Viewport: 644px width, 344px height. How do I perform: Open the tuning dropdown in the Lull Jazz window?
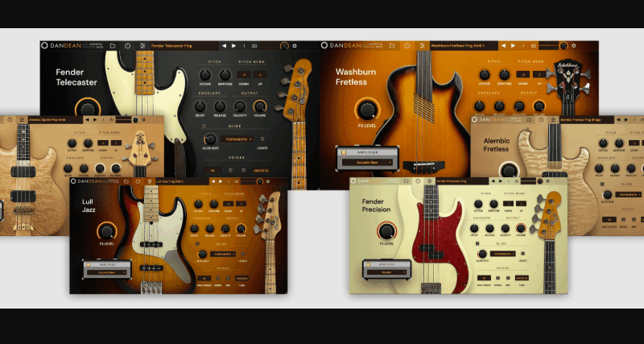(x=242, y=278)
